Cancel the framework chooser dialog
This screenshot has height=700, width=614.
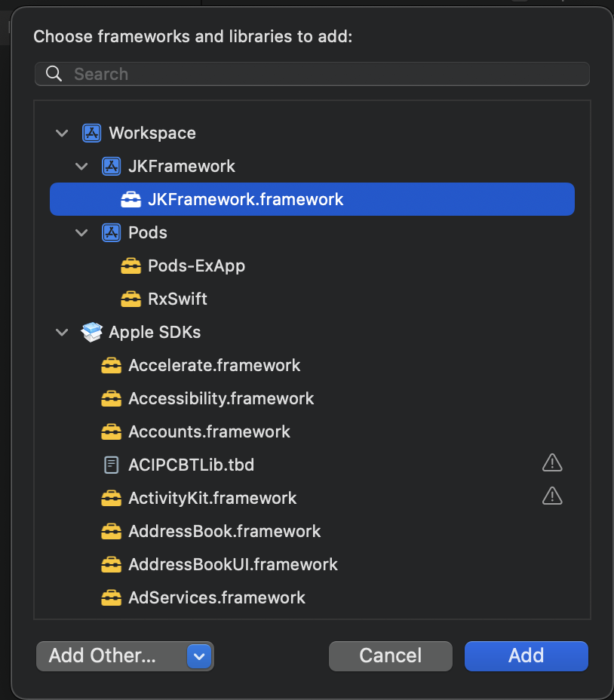click(390, 655)
